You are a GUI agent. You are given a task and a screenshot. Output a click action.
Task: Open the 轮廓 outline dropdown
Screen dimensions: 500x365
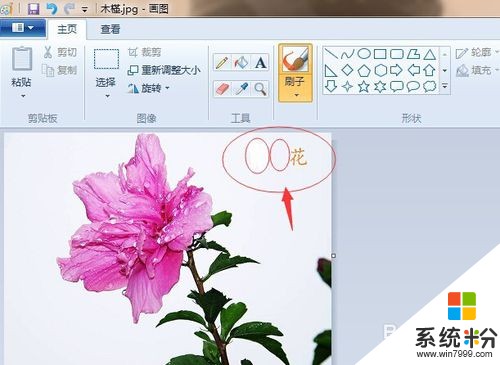[x=477, y=53]
